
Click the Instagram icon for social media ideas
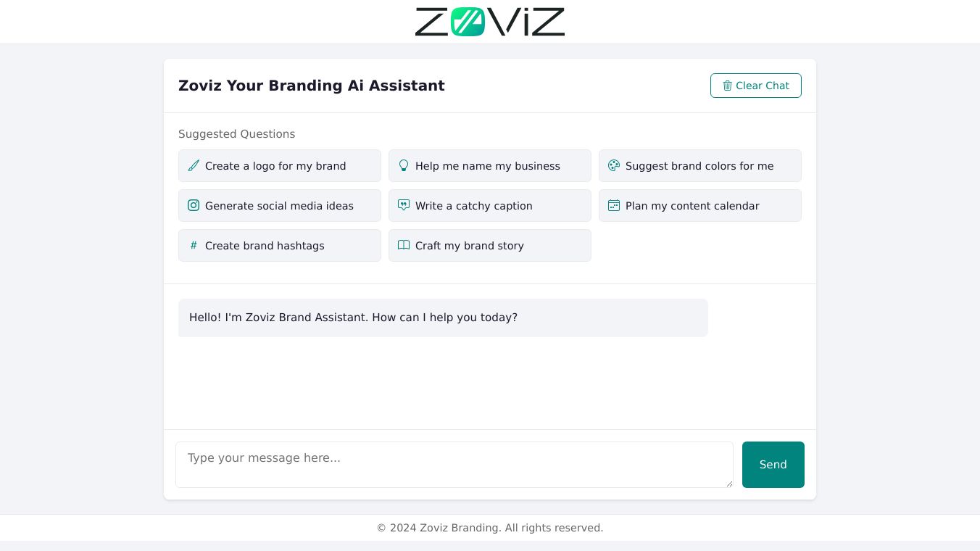[194, 205]
